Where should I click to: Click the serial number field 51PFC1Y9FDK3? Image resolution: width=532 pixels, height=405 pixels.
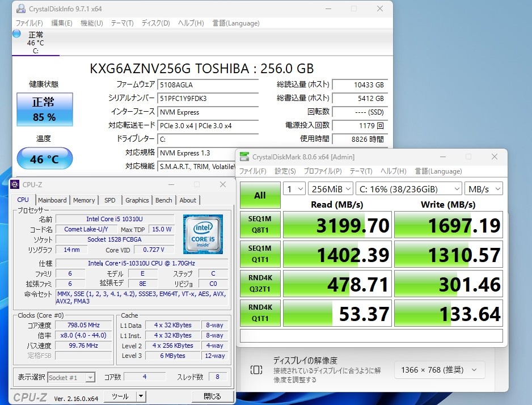(x=208, y=98)
